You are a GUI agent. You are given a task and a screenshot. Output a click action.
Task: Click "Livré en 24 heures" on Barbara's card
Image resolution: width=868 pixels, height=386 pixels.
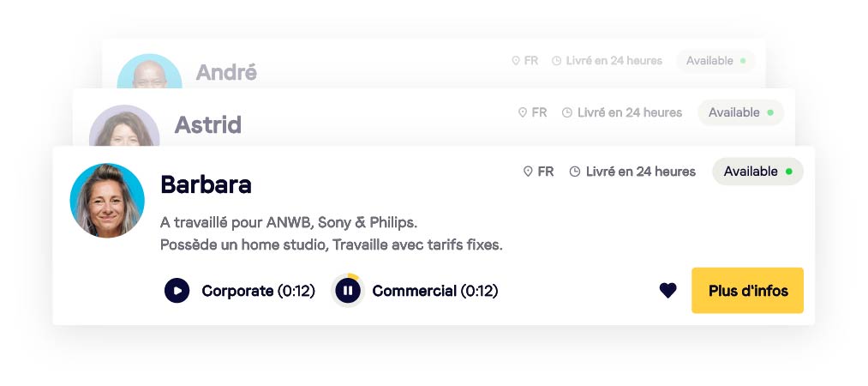(x=640, y=172)
